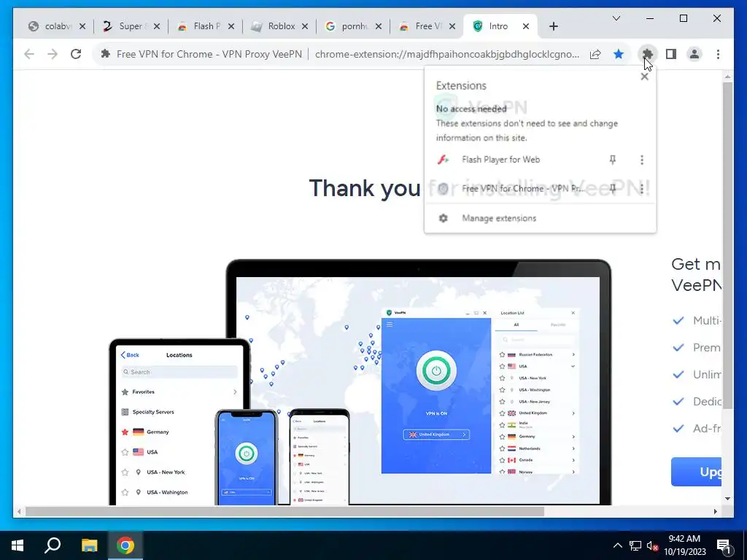Open Windows taskbar search
Screen dimensions: 747x560
53,545
